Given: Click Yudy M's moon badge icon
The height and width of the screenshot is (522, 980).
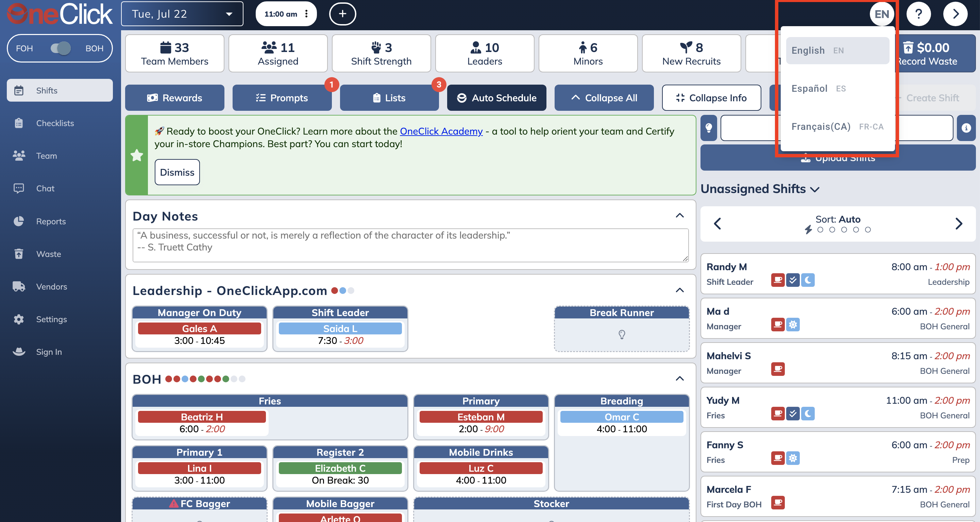Looking at the screenshot, I should point(808,414).
